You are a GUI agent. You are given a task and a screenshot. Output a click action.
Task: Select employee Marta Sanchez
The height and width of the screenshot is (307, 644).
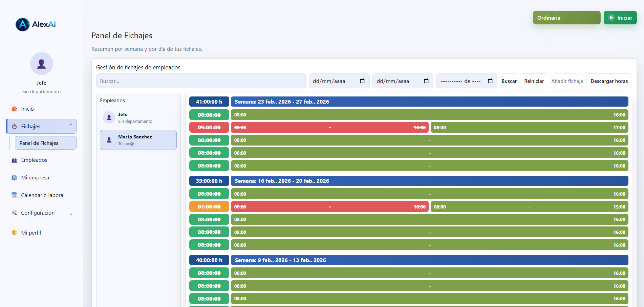[138, 140]
